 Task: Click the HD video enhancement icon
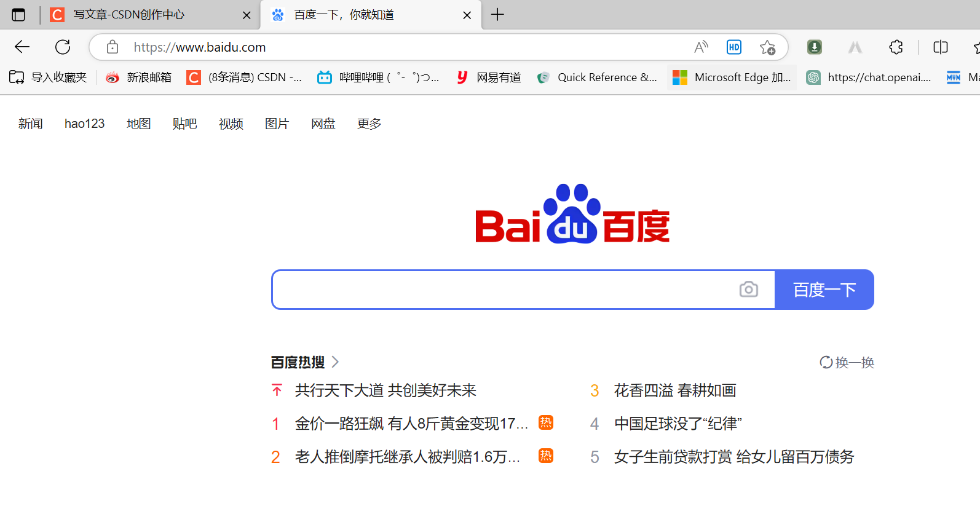pos(734,47)
